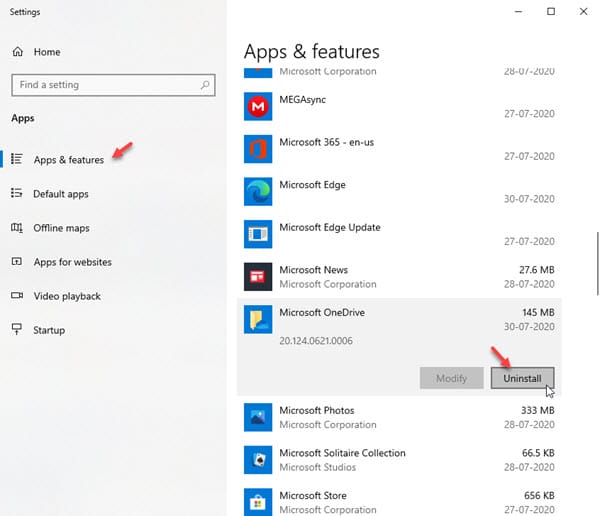Close the Settings window
Viewport: 600px width, 516px height.
pos(583,11)
